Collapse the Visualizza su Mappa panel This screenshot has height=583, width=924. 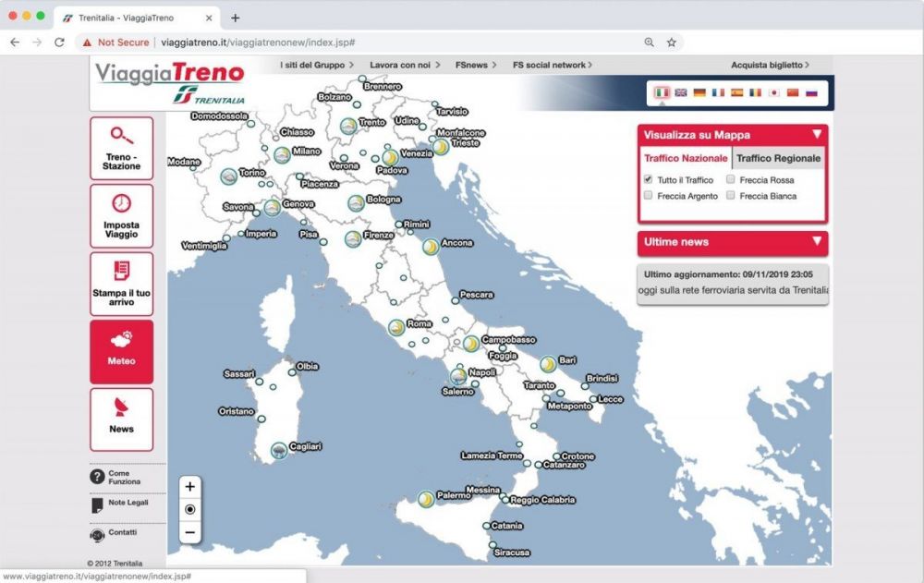pos(818,134)
